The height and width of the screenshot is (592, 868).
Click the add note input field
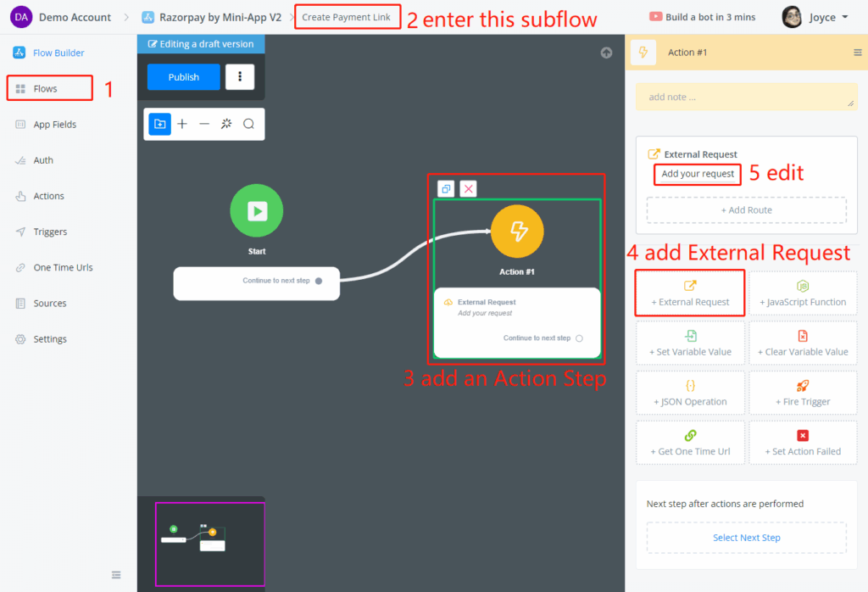point(746,97)
